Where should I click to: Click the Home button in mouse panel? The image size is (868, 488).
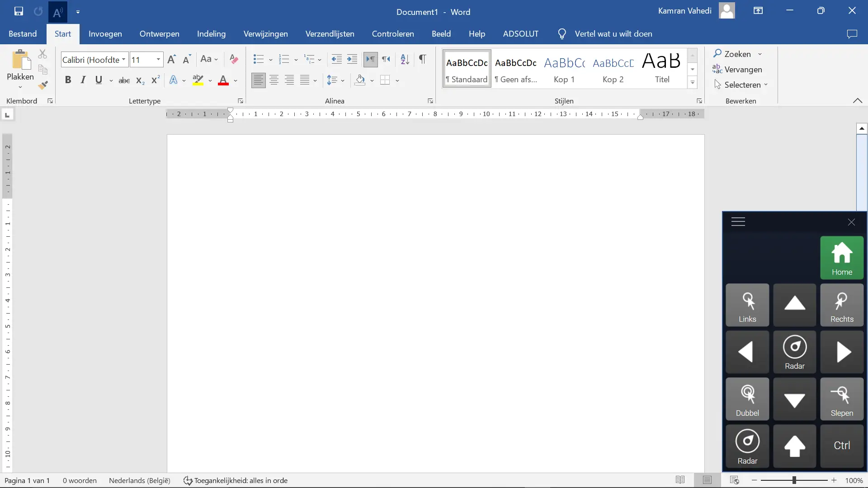[842, 258]
